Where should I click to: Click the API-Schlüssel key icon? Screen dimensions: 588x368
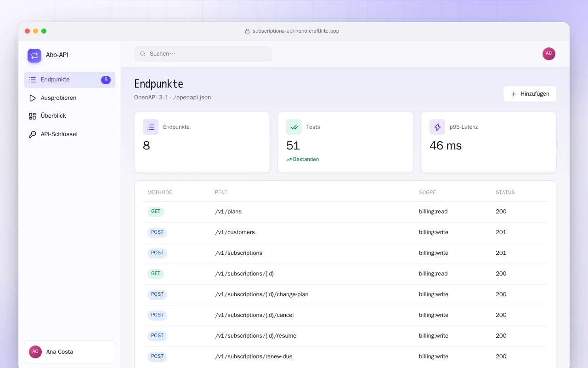click(32, 134)
